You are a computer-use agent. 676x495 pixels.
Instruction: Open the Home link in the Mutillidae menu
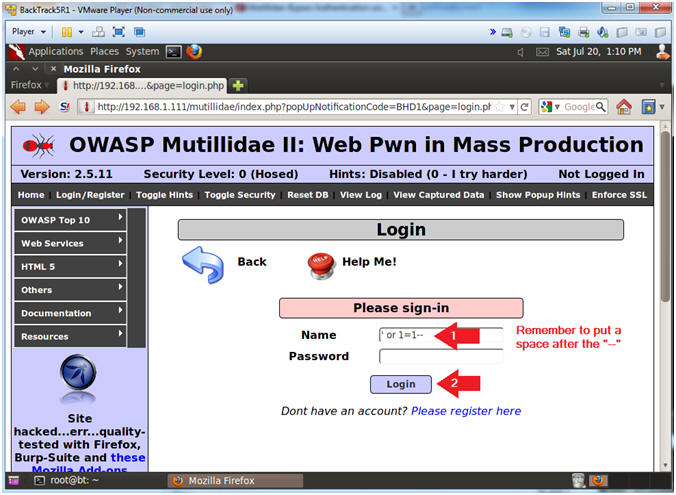coord(31,195)
